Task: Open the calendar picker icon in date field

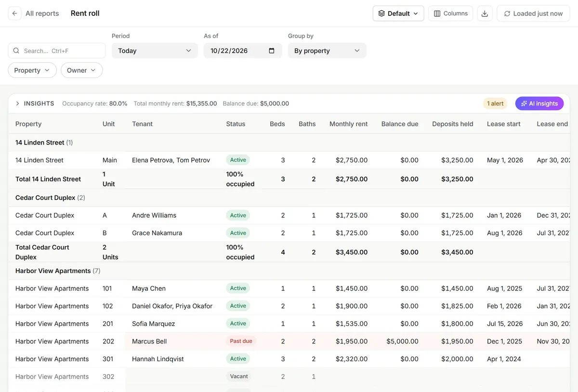Action: (x=272, y=51)
